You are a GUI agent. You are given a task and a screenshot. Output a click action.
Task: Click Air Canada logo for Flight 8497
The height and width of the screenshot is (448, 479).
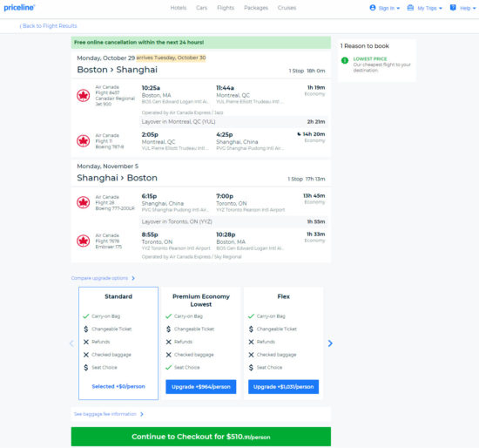pos(83,95)
